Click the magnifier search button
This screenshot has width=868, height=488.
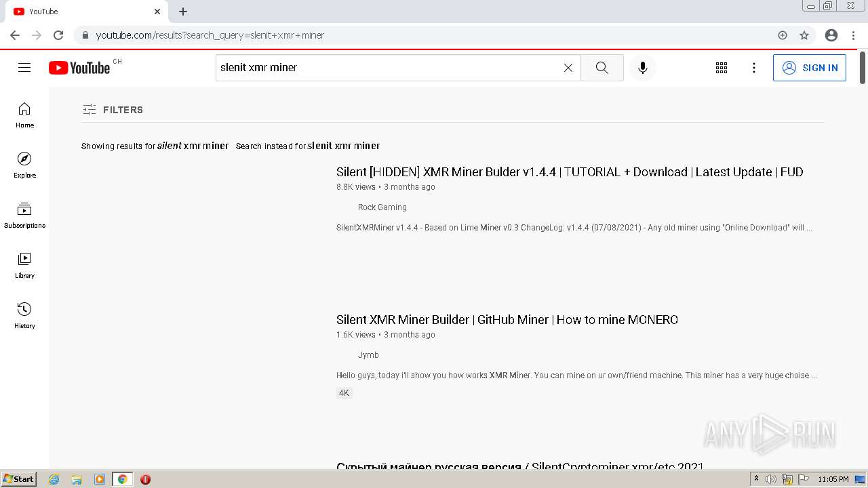click(x=602, y=68)
